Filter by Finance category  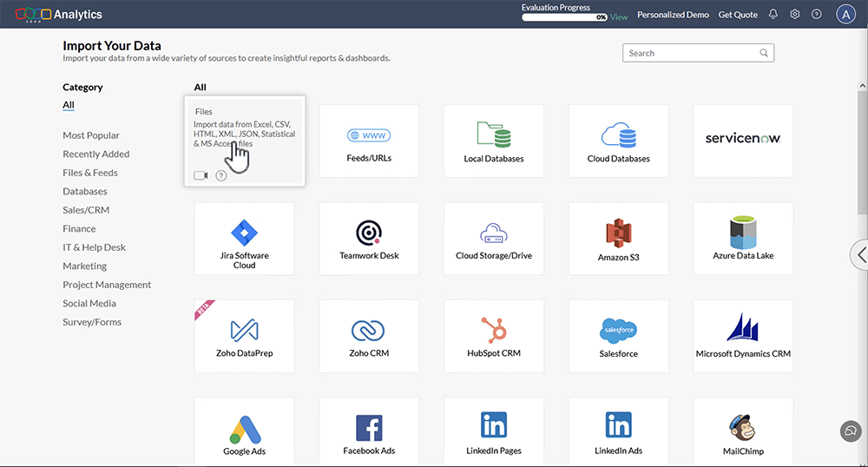point(79,228)
